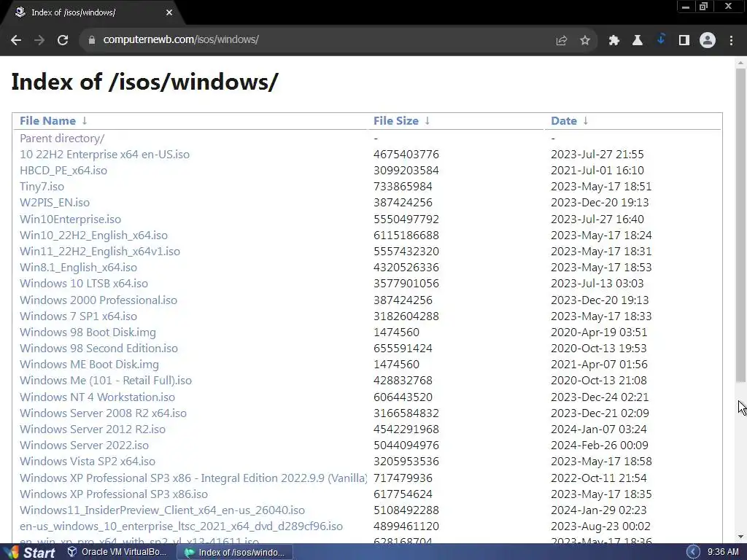The height and width of the screenshot is (560, 747).
Task: Sort by Date column header
Action: click(x=564, y=121)
